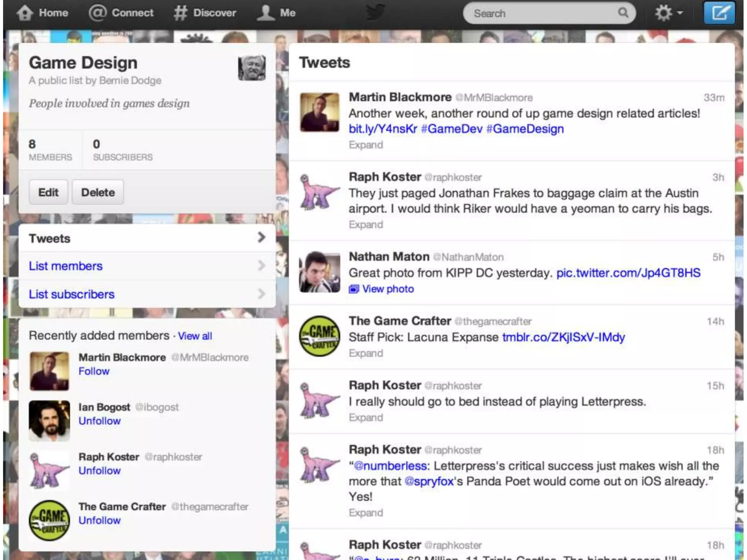Open tmblr.co/ZKjlSxV-IMdy link
Screen dimensions: 747x560
tap(563, 337)
